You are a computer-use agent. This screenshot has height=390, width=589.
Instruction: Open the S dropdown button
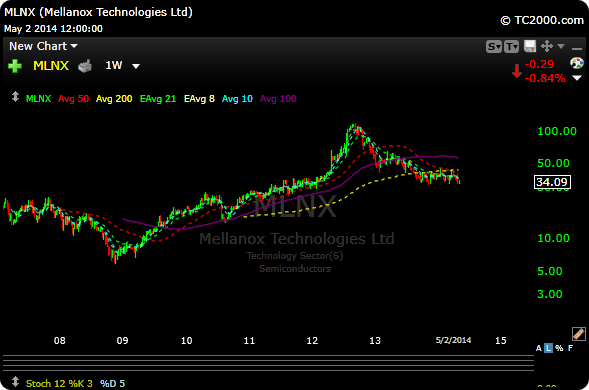[x=494, y=47]
